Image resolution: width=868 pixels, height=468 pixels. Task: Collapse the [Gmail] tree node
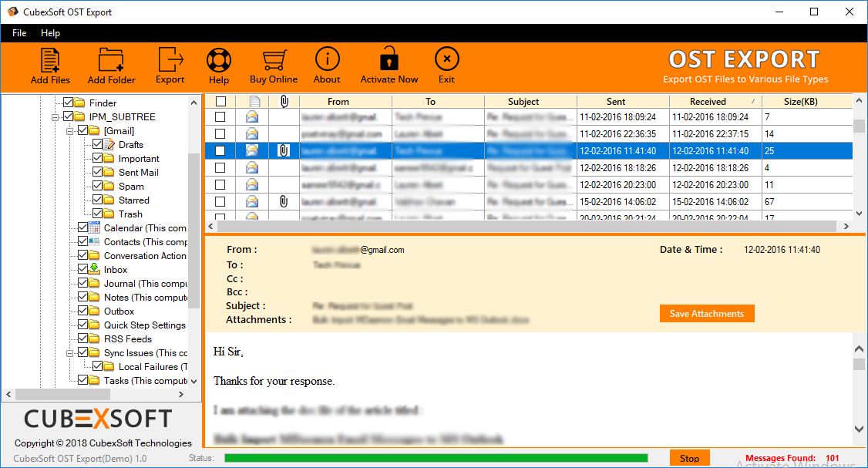[69, 131]
